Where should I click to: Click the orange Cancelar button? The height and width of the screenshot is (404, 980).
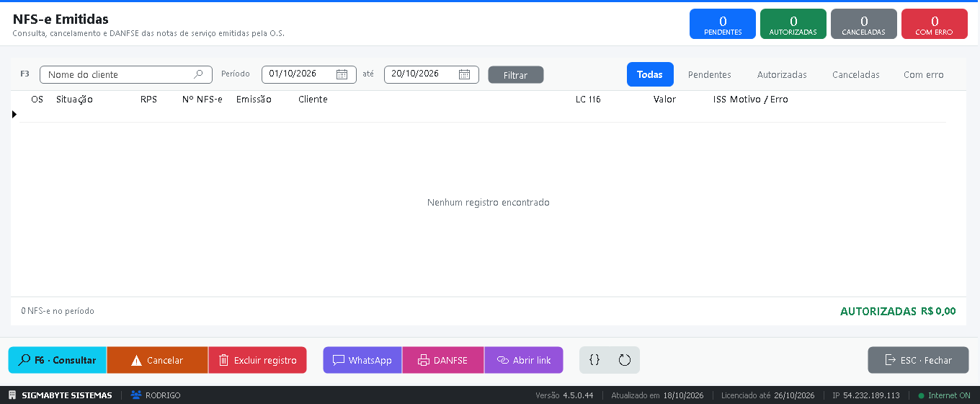(157, 360)
